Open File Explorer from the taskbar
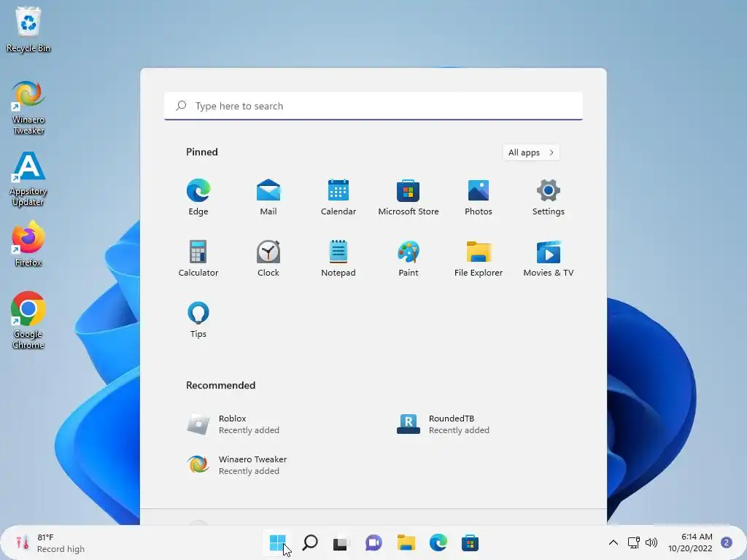This screenshot has height=560, width=747. click(x=406, y=542)
